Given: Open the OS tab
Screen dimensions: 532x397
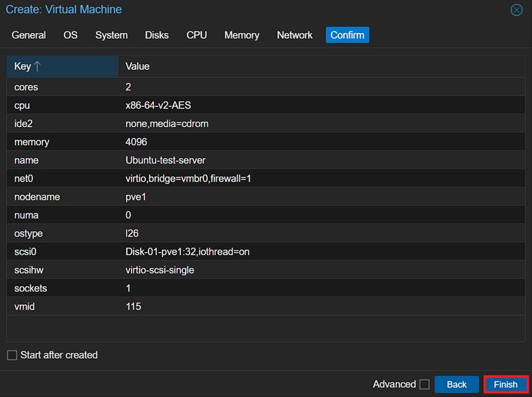Looking at the screenshot, I should point(70,35).
